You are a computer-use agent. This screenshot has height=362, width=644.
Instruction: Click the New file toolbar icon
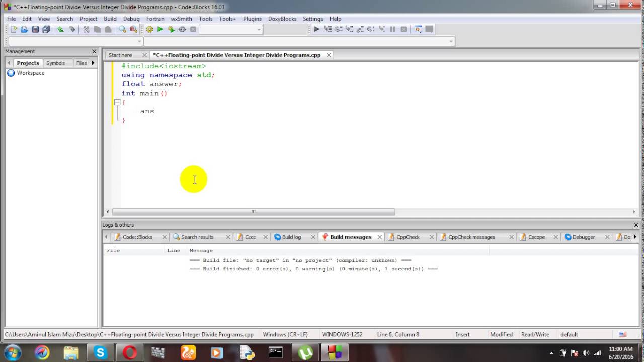pos(14,29)
